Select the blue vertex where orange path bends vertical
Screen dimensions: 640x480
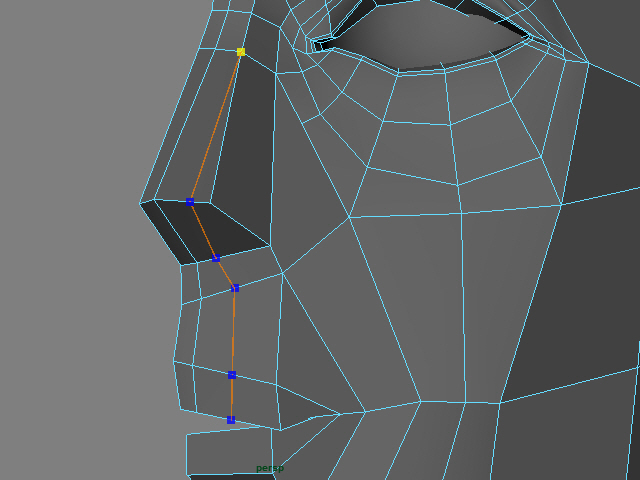pyautogui.click(x=235, y=288)
